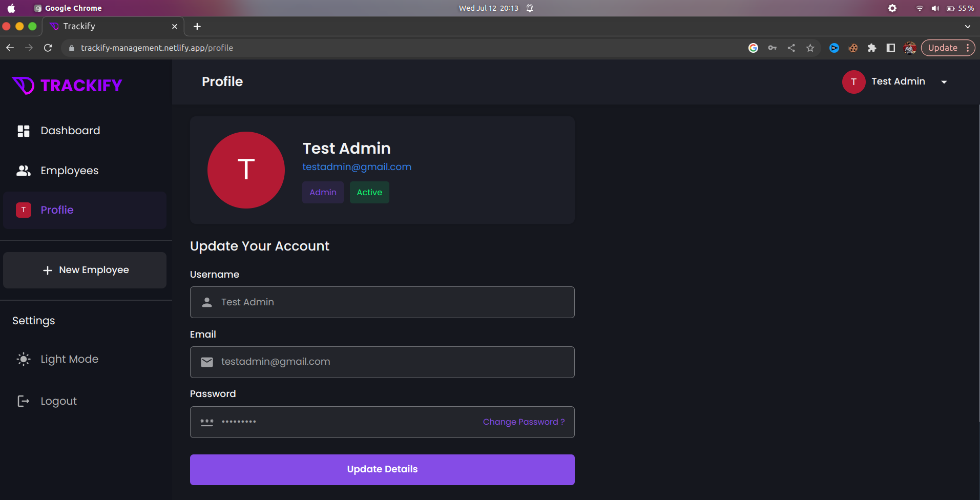Switch to Light Mode using the sun icon

click(x=24, y=359)
